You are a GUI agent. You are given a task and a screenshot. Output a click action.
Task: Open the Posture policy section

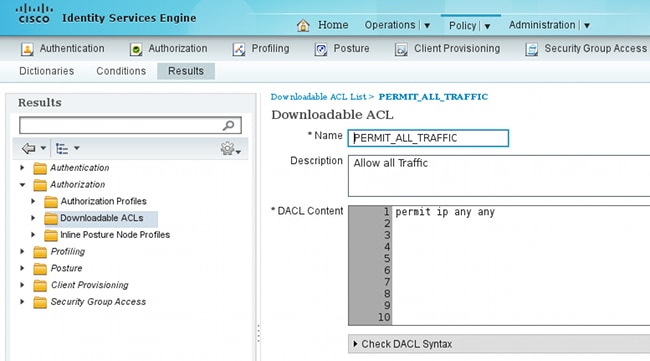351,48
